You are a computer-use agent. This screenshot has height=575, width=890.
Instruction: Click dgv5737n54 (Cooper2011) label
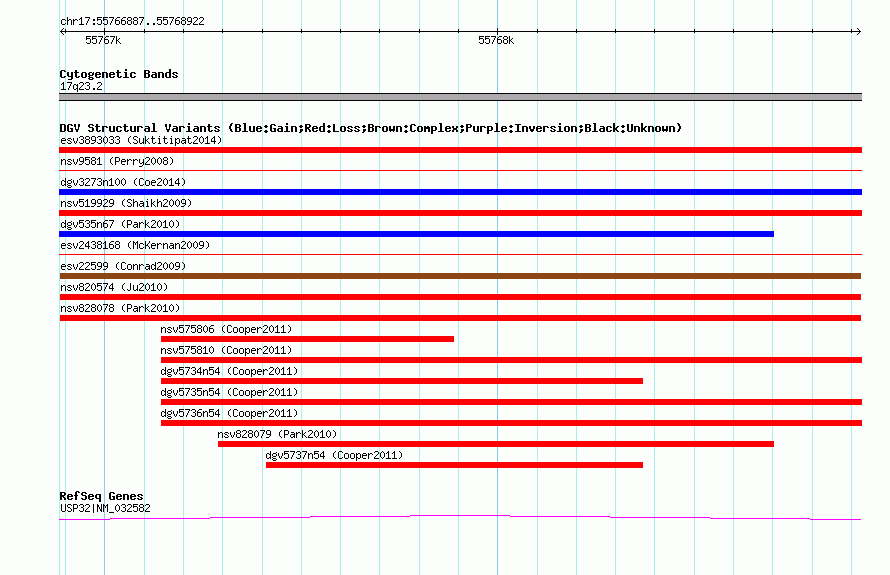click(x=334, y=455)
